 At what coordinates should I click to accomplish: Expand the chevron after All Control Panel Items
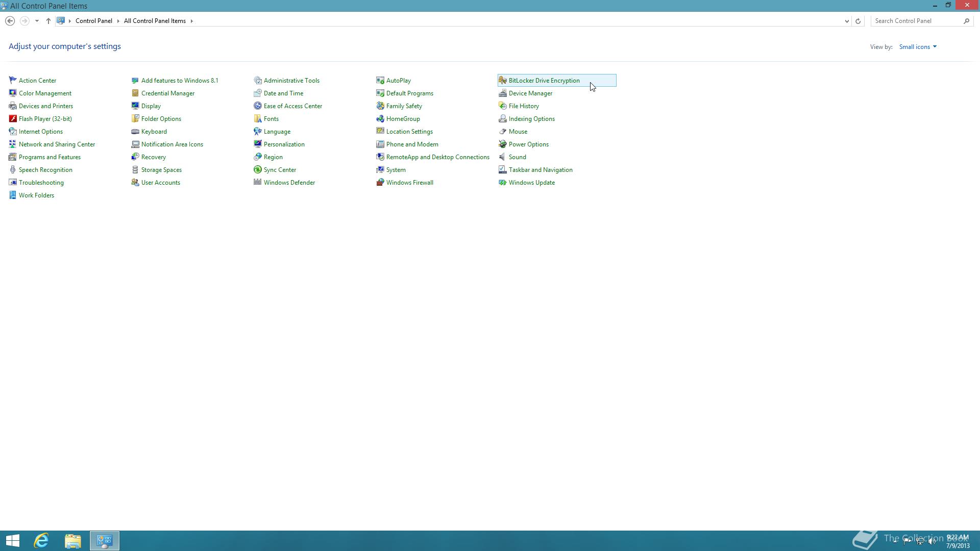click(x=192, y=21)
